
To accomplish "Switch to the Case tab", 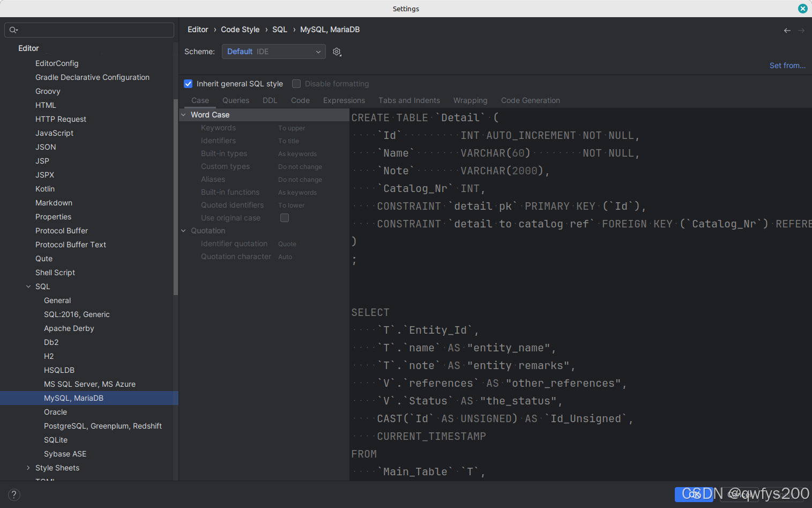I will point(200,100).
